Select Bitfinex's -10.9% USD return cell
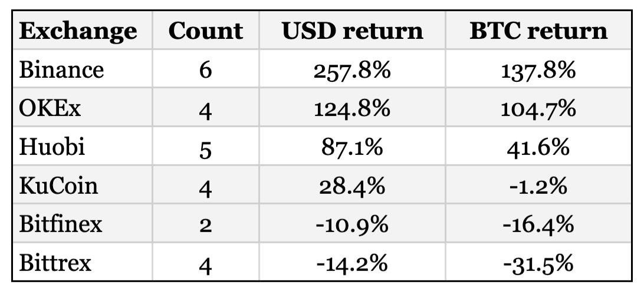Screen dimensions: 644x291 (352, 224)
